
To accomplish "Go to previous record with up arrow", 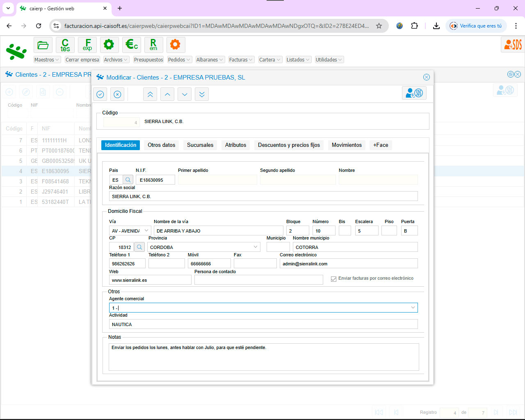I will 167,94.
